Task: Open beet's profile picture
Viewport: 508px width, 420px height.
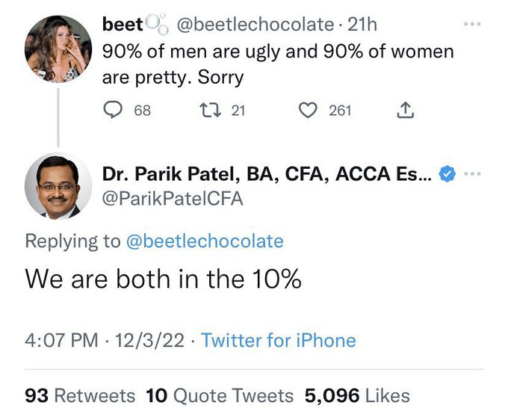Action: click(58, 49)
